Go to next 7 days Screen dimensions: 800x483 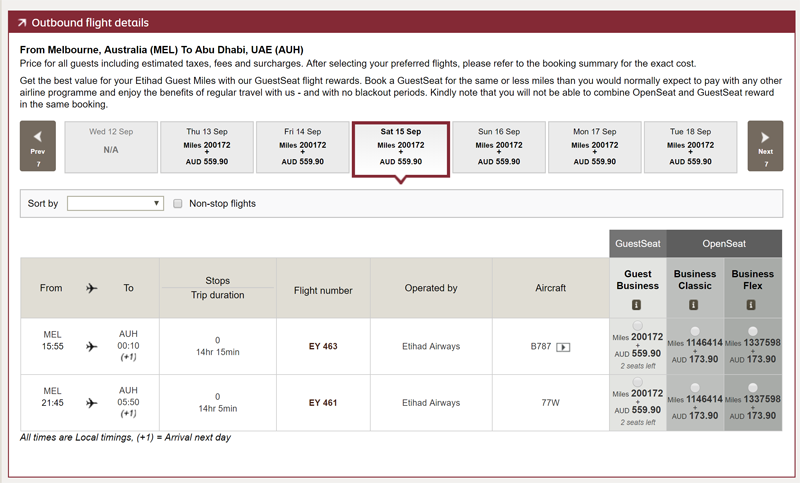coord(765,146)
